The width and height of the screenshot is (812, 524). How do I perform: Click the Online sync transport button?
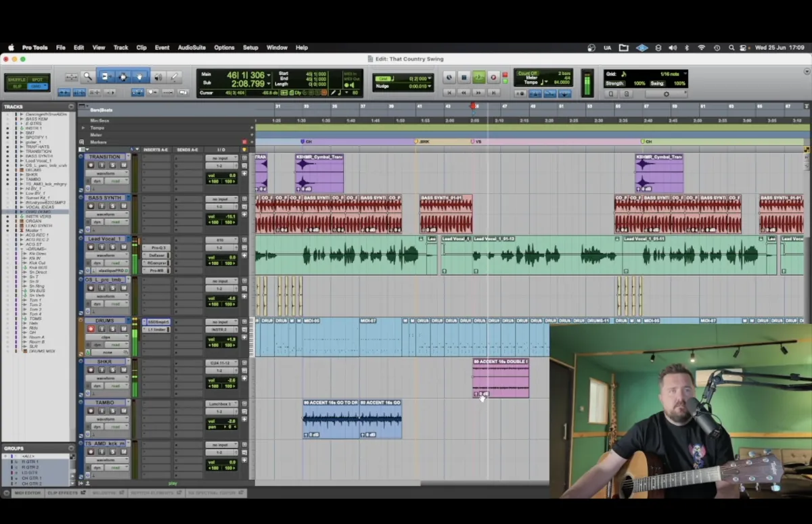[449, 78]
